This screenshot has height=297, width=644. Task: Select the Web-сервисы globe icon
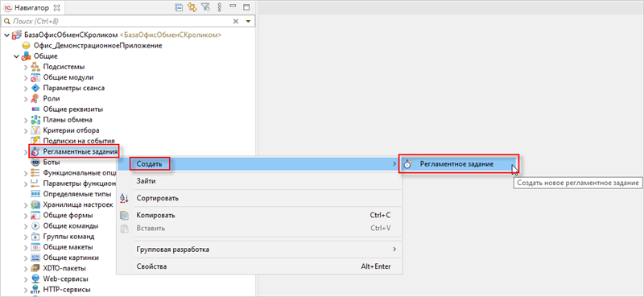point(35,279)
